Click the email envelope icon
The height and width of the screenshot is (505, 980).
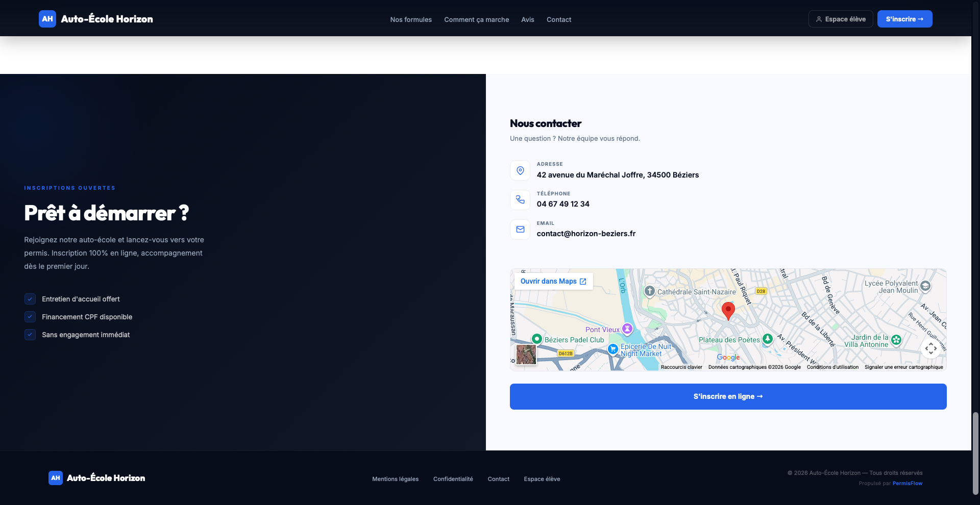(x=520, y=229)
